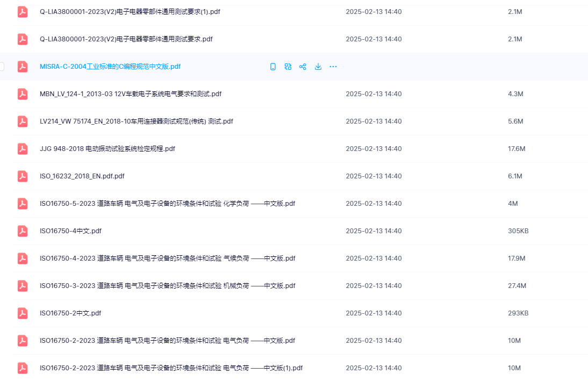Open JJG 948-2018 电动振动试验系统检定规程.pdf

[x=107, y=149]
